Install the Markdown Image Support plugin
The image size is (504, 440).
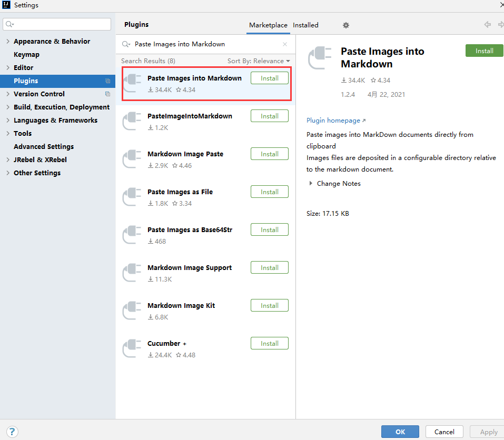coord(269,268)
